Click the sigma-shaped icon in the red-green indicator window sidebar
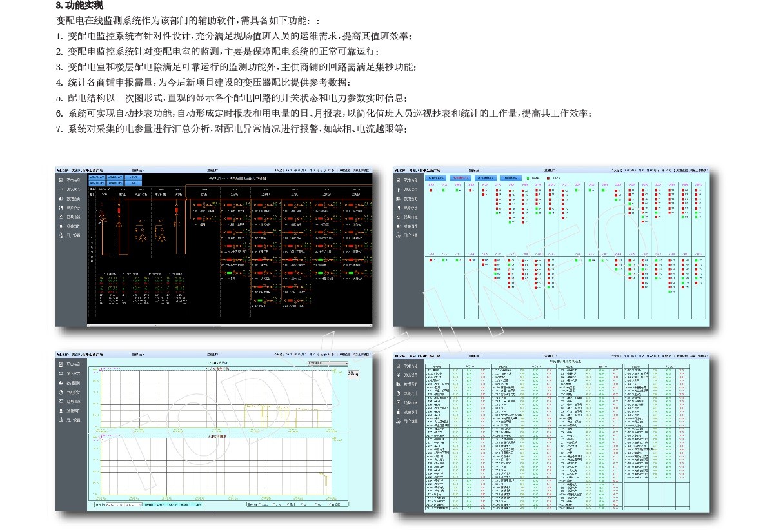The image size is (774, 532). (399, 217)
